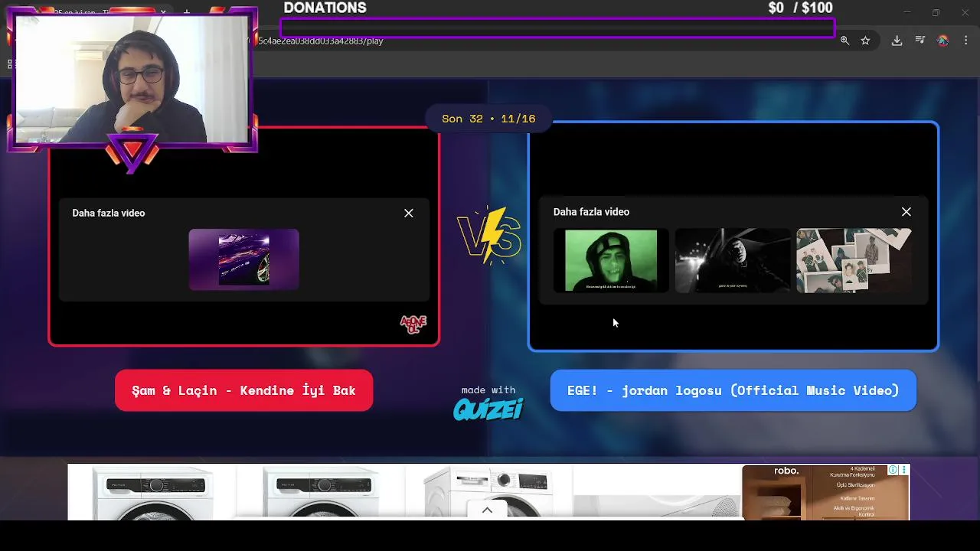Click the third washing machine ad image
Screen dimensions: 980x551
490,493
